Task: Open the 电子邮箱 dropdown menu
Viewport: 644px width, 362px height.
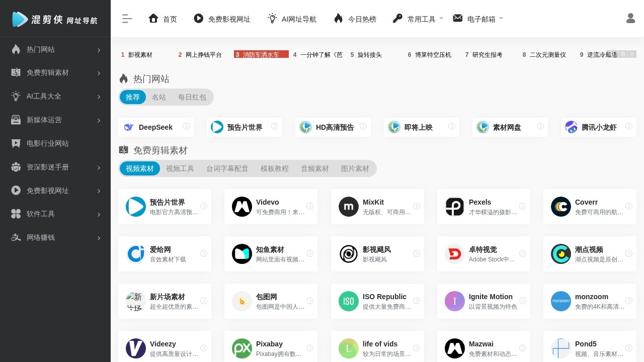Action: [478, 19]
